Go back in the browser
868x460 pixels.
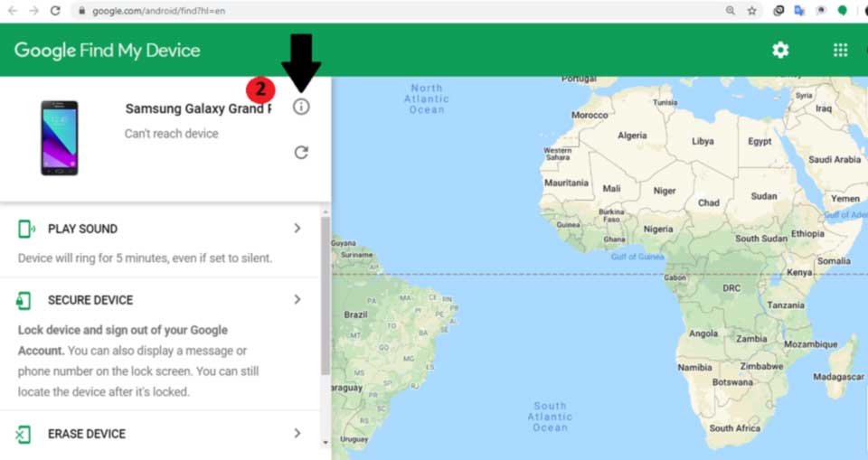click(x=12, y=11)
